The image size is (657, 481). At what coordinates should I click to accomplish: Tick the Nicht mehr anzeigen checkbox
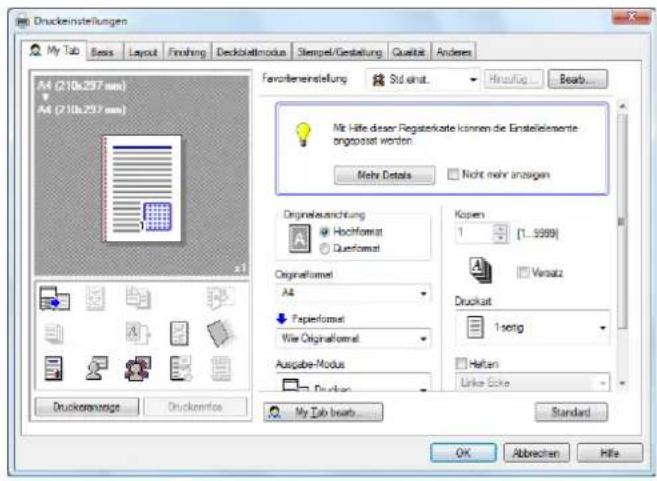pos(453,174)
